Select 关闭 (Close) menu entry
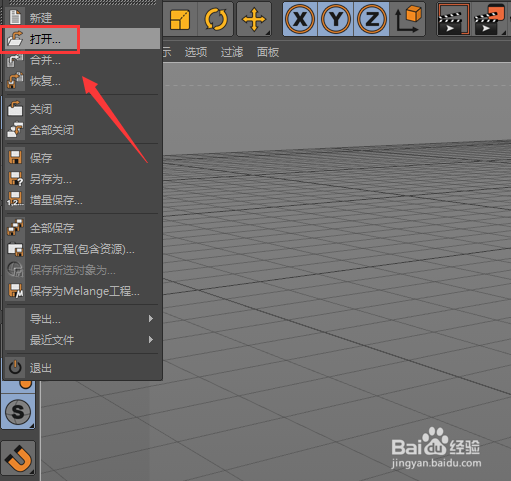Viewport: 511px width, 481px height. point(82,109)
